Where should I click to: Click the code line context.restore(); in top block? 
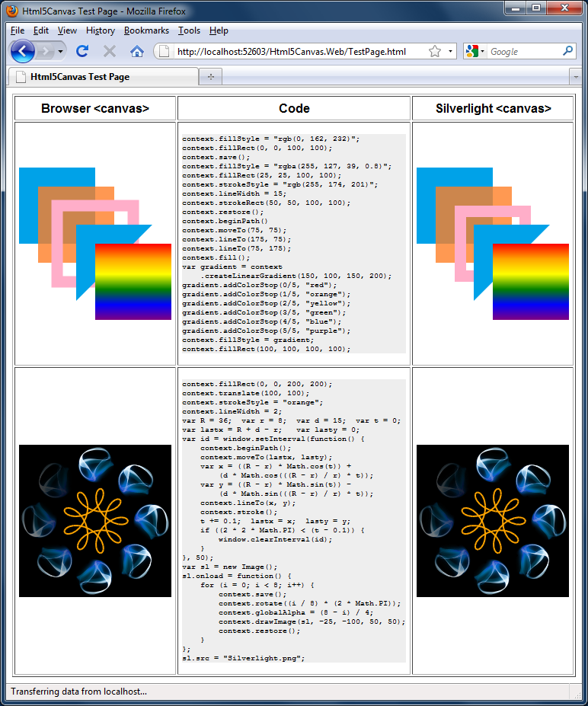223,212
